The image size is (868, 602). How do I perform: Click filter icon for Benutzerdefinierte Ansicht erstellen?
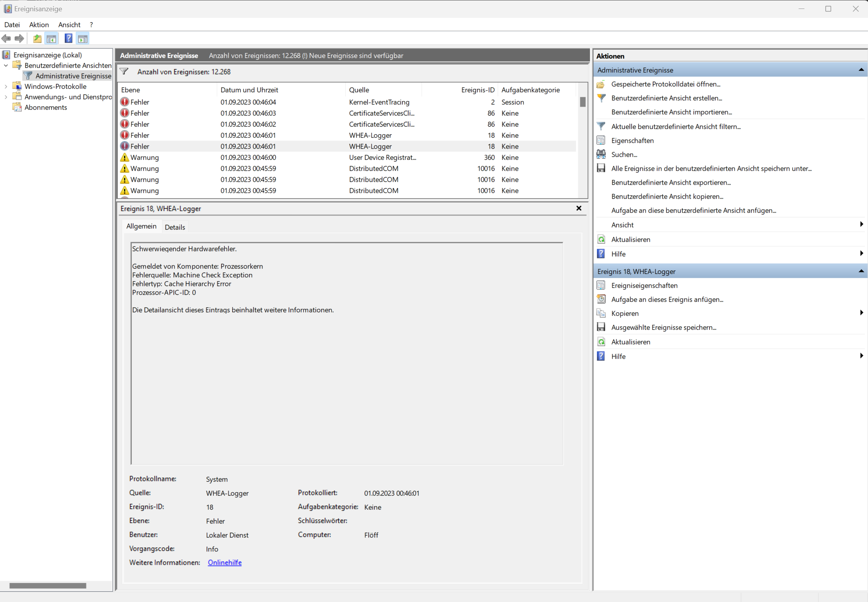pos(601,98)
